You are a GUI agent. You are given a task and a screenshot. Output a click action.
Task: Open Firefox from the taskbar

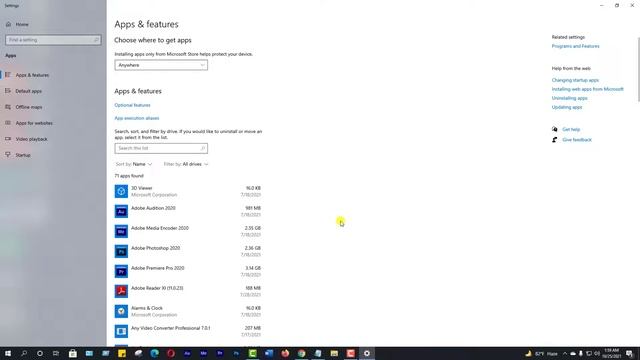(x=285, y=353)
